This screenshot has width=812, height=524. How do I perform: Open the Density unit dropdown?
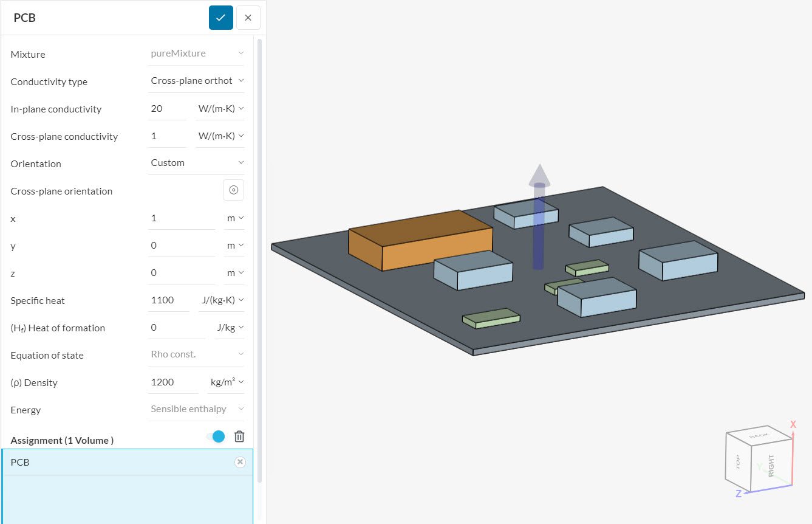[227, 382]
